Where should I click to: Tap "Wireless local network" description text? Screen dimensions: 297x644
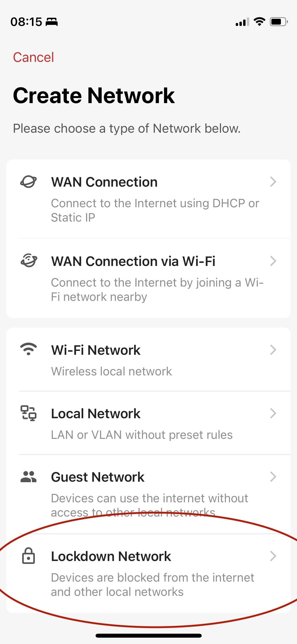coord(111,371)
